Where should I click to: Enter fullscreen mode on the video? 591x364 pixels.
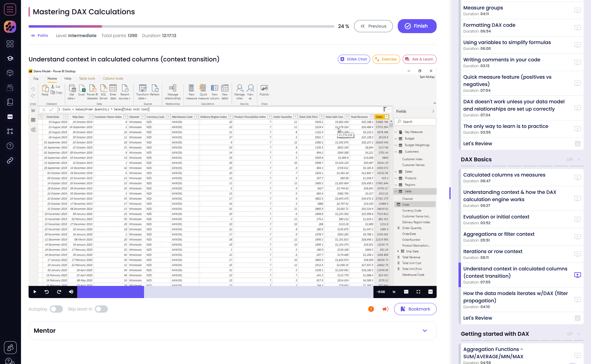pos(418,292)
